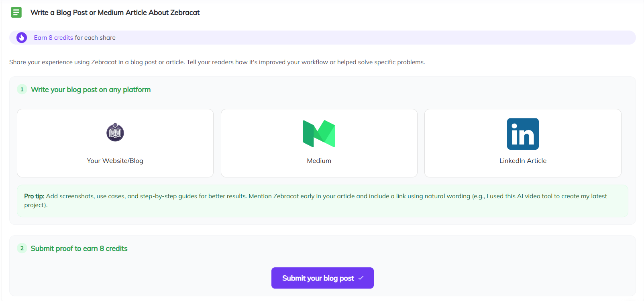Click the green Medium logo
The image size is (644, 301).
[x=319, y=134]
